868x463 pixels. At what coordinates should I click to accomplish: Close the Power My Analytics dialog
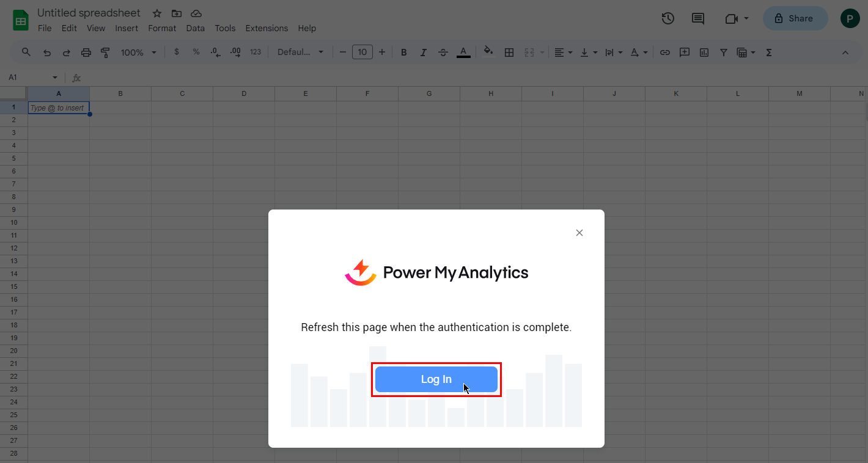click(579, 233)
